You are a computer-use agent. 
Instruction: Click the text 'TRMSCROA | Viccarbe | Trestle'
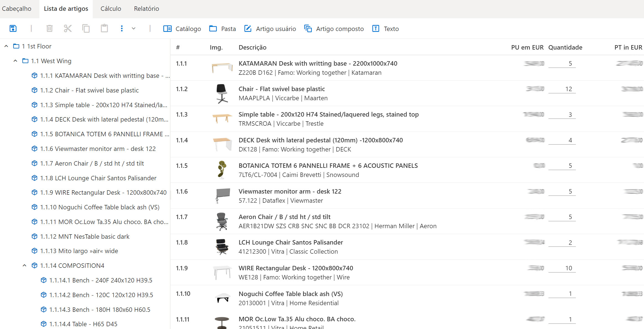pos(281,124)
